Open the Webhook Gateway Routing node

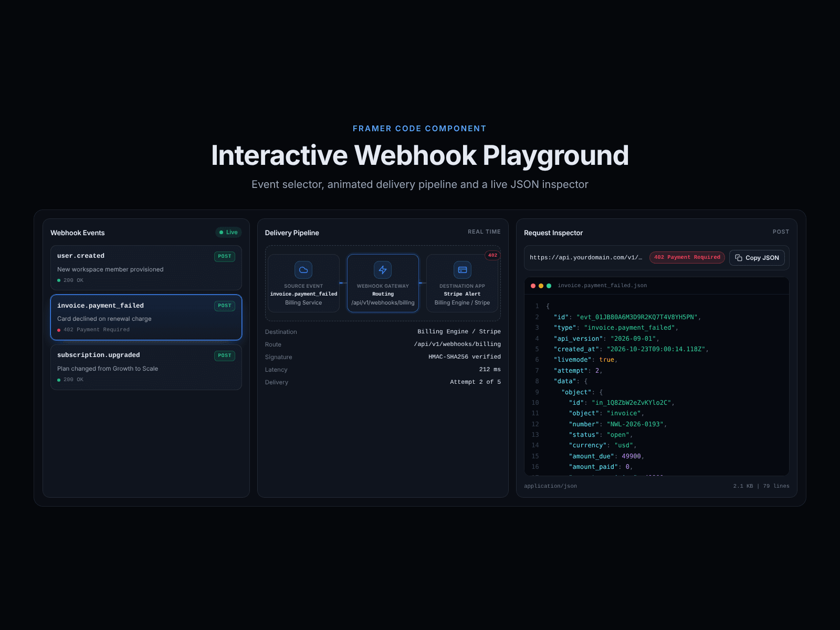pyautogui.click(x=383, y=283)
